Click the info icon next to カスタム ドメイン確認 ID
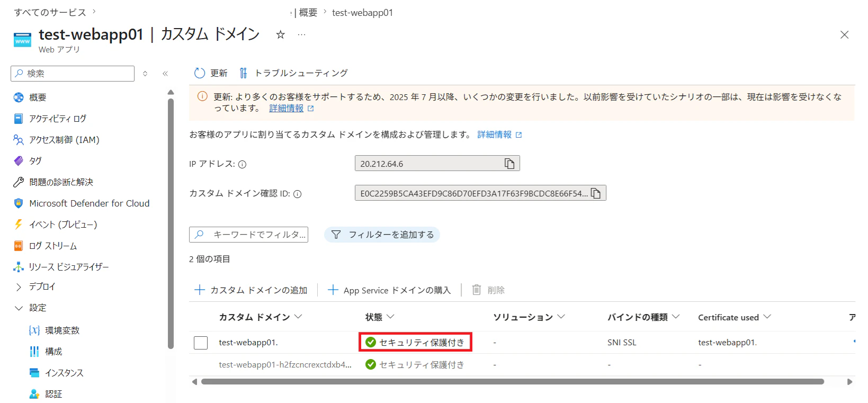868x403 pixels. tap(298, 194)
